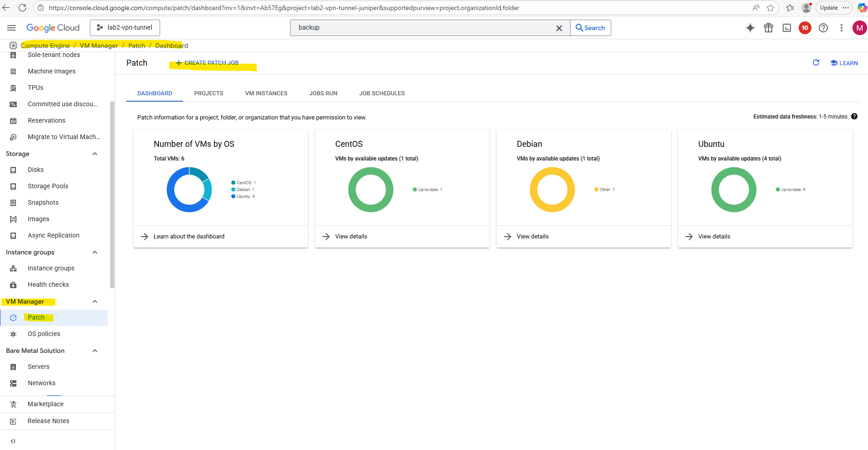
Task: Open the Gemini AI sparkle icon
Action: point(750,28)
